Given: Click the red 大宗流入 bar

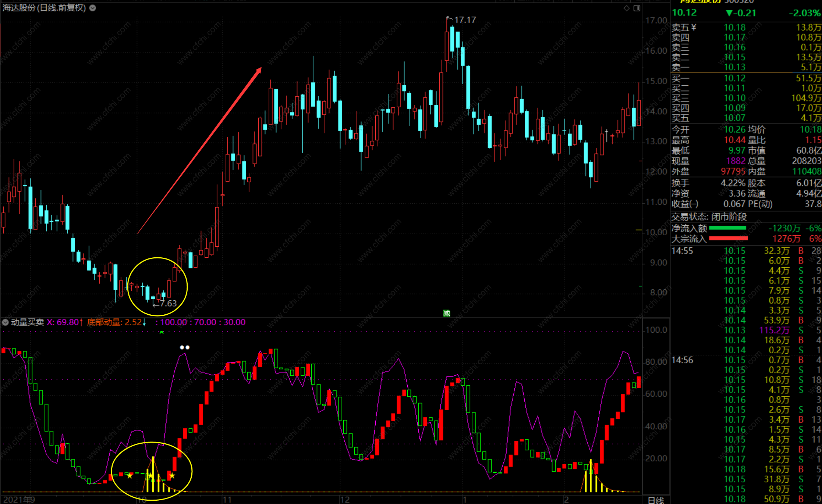Looking at the screenshot, I should 728,239.
